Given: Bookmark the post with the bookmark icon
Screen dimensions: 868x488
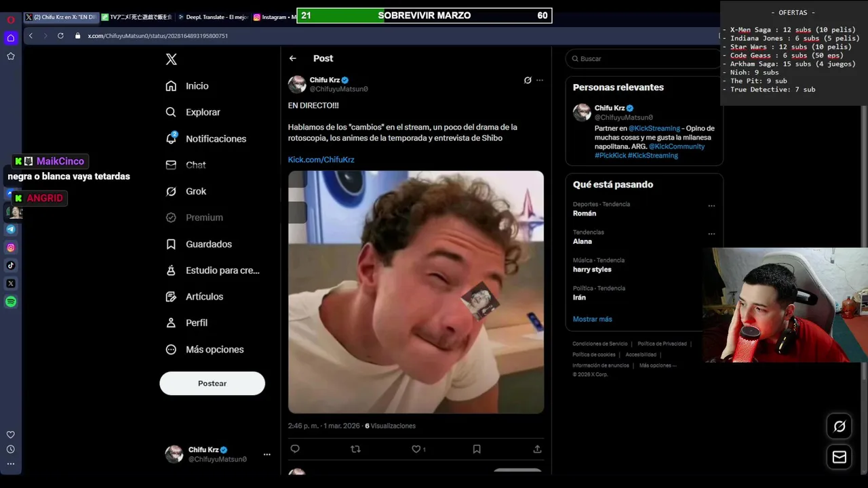Looking at the screenshot, I should (477, 449).
